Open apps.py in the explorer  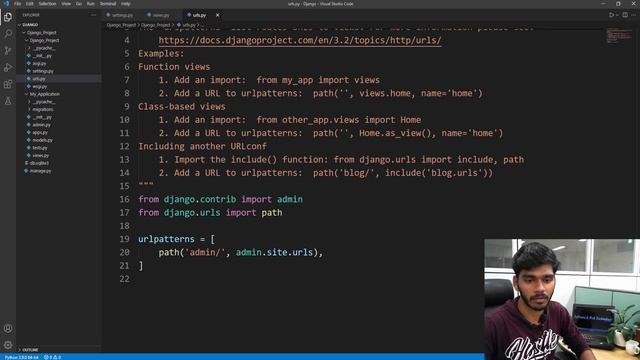coord(40,133)
